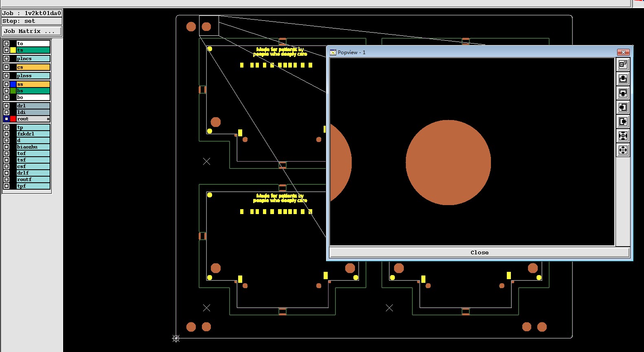Pan the Popview right
Screen dimensions: 644x352
coord(623,121)
